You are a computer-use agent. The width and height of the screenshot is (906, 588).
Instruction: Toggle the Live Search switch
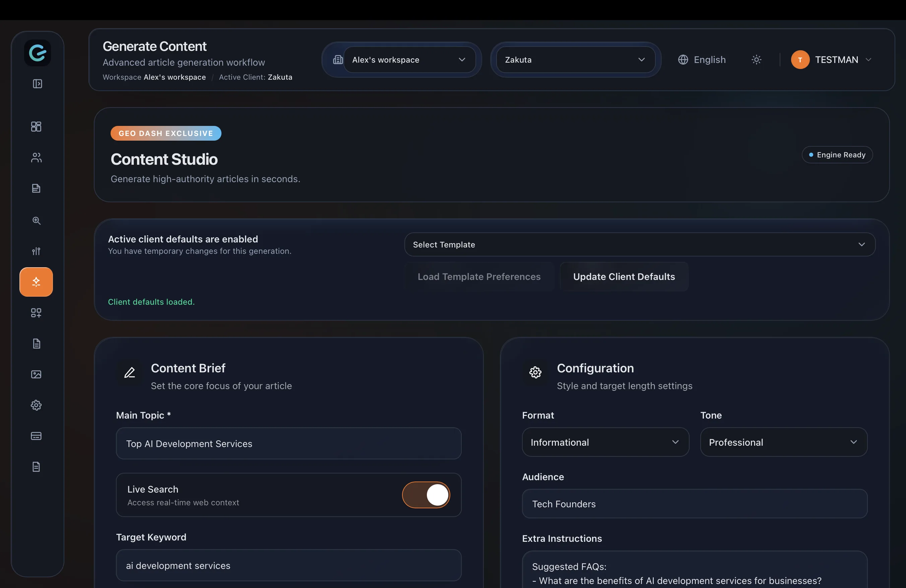click(x=426, y=495)
